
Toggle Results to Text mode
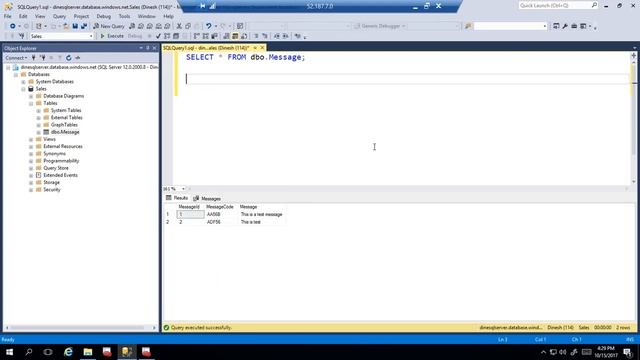[226, 36]
